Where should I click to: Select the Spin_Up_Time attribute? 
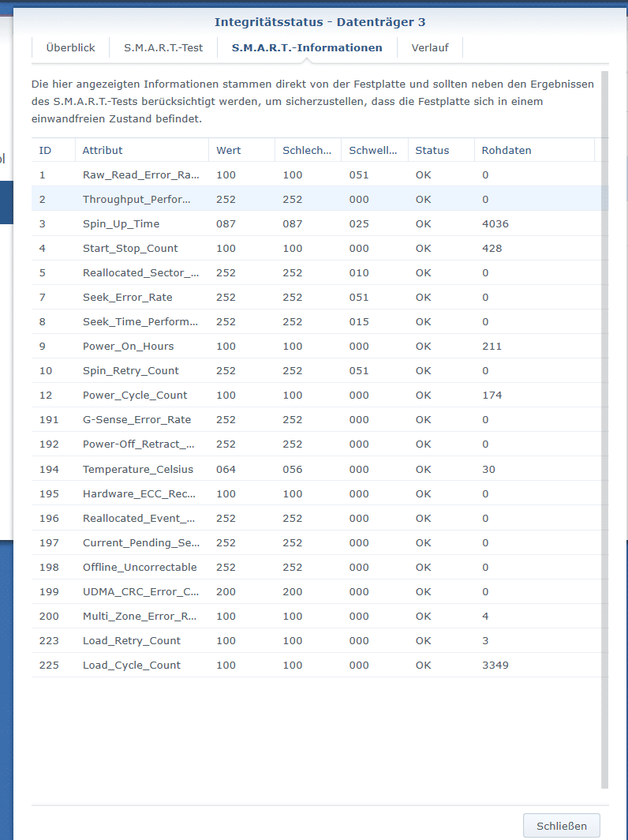click(x=121, y=224)
